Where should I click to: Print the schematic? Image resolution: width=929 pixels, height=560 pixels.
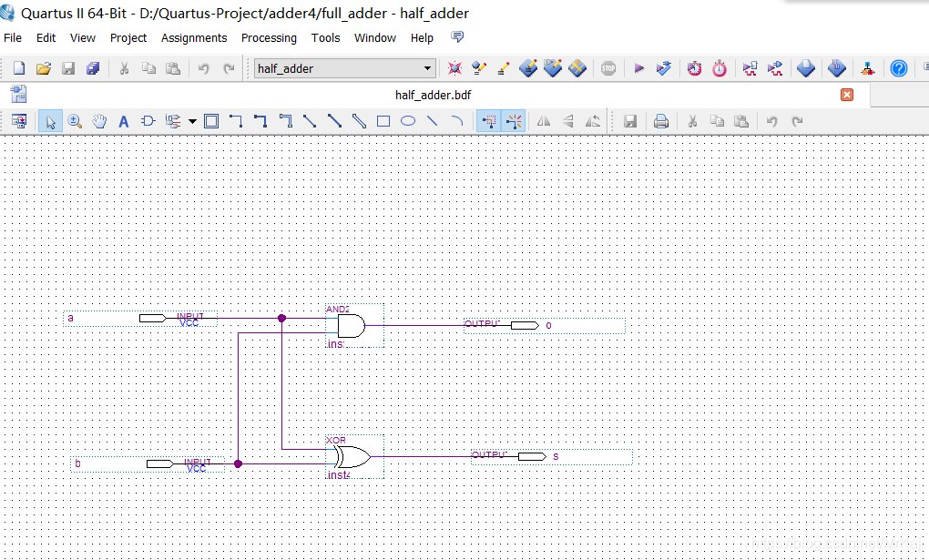pyautogui.click(x=660, y=121)
